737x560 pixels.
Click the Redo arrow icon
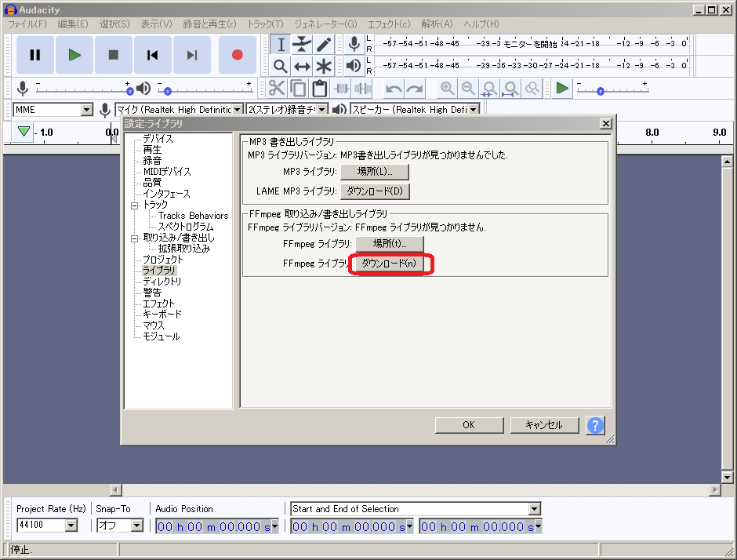(x=415, y=89)
